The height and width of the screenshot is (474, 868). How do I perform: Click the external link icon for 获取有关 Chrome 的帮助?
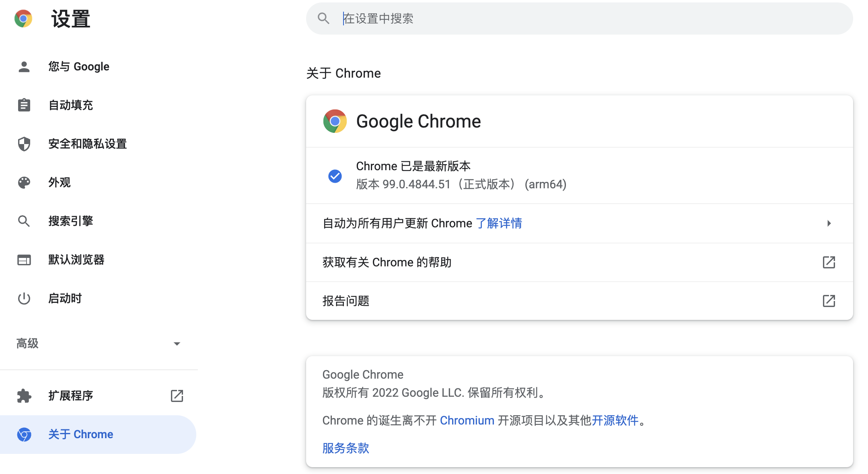(829, 262)
